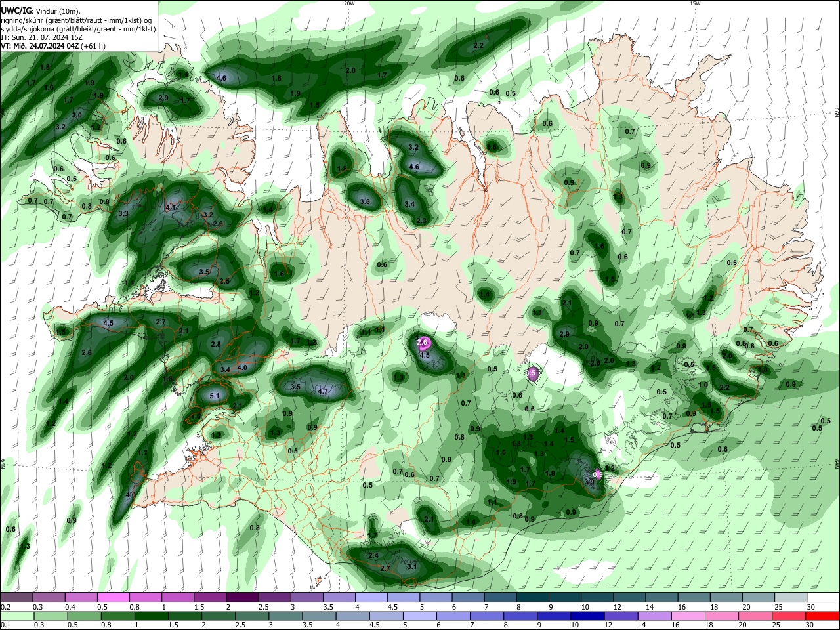The image size is (840, 630).
Task: Click the 15W longitude label at top
Action: (695, 3)
